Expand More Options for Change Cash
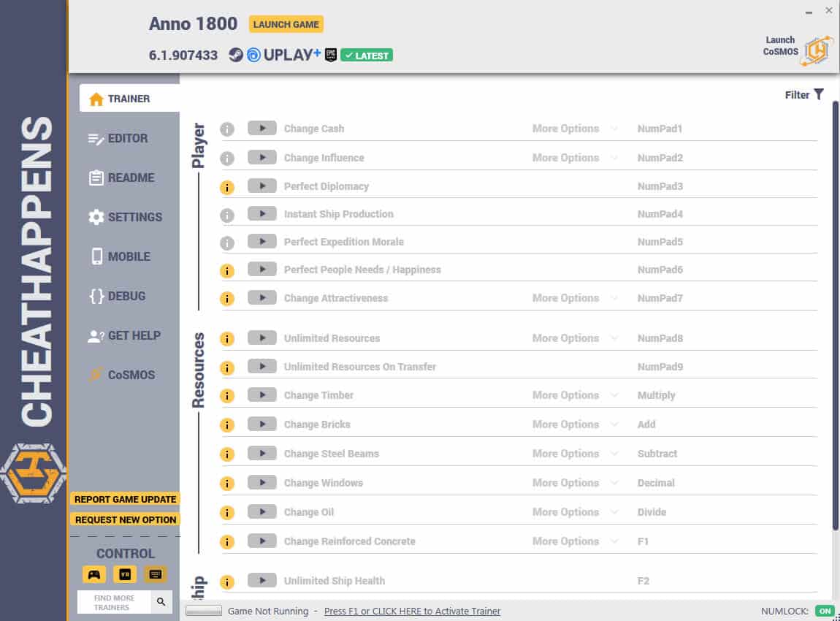Viewport: 840px width, 621px height. tap(575, 129)
